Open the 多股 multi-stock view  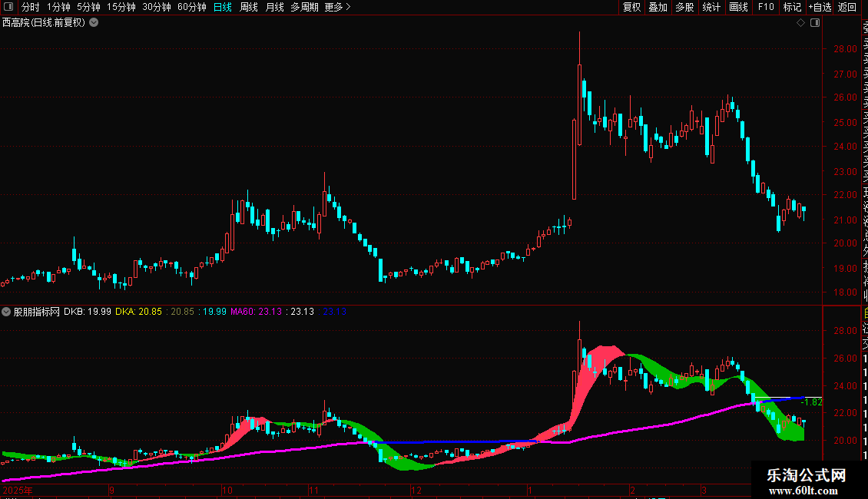click(684, 7)
